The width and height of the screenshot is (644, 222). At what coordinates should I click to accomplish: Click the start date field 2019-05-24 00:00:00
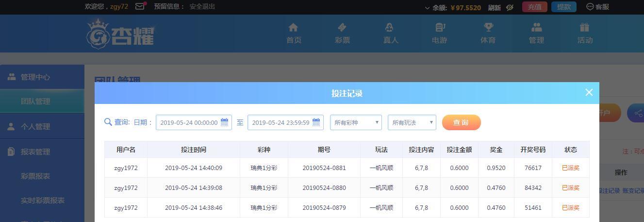[194, 122]
